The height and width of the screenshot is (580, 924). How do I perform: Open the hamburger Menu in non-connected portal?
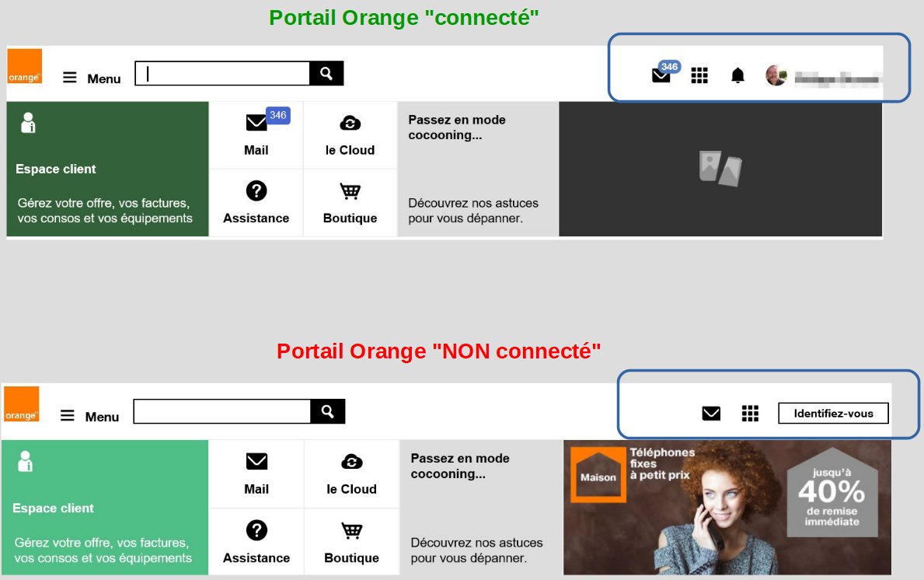68,414
